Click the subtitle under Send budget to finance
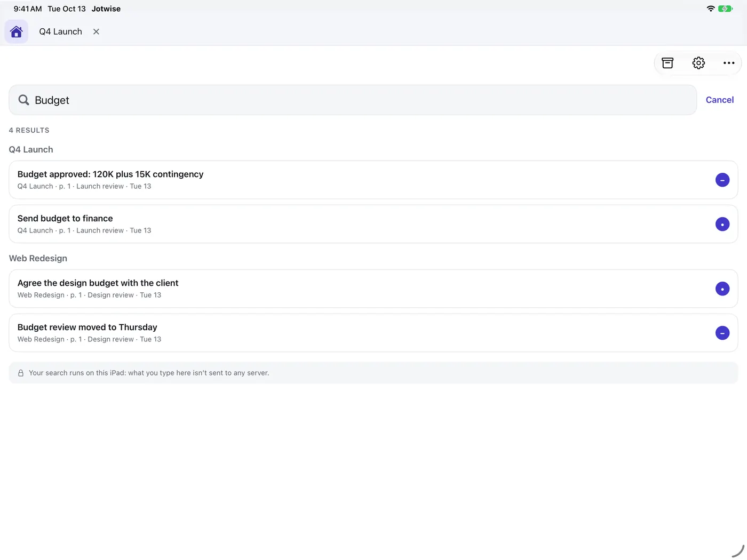Screen dimensions: 747x560 pyautogui.click(x=84, y=231)
